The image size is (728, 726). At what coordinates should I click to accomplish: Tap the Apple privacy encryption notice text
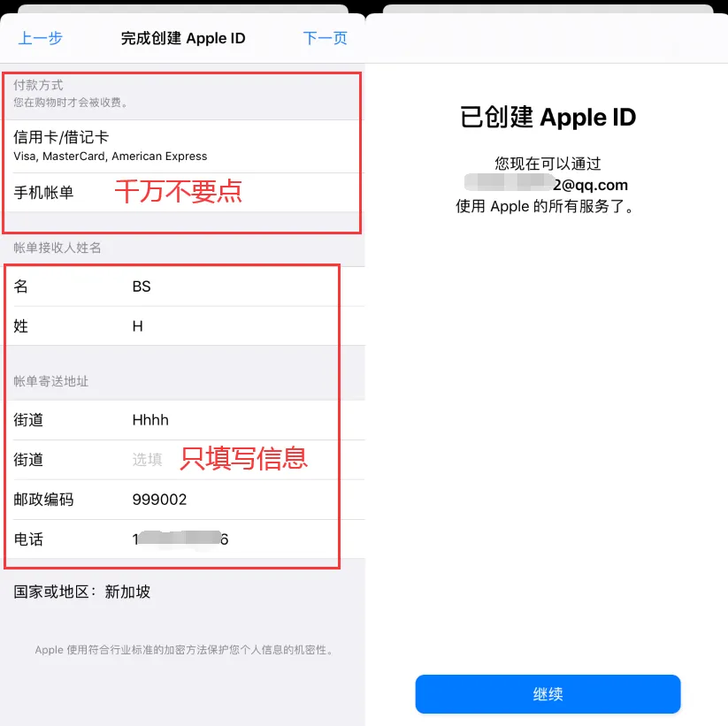(184, 650)
